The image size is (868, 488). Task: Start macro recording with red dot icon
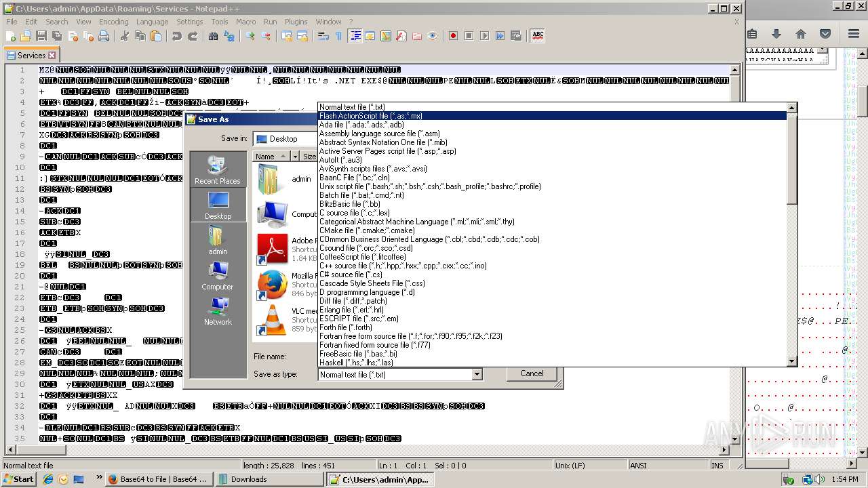tap(453, 36)
